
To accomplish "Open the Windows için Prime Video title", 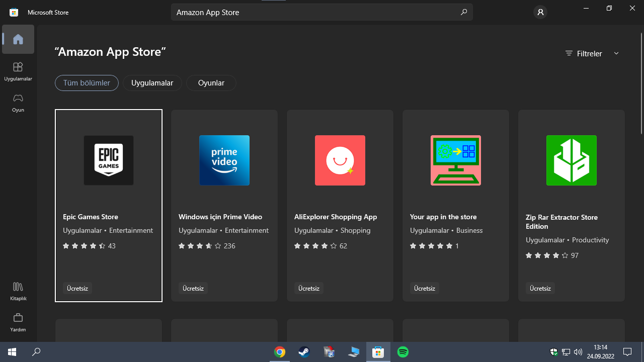I will 220,217.
